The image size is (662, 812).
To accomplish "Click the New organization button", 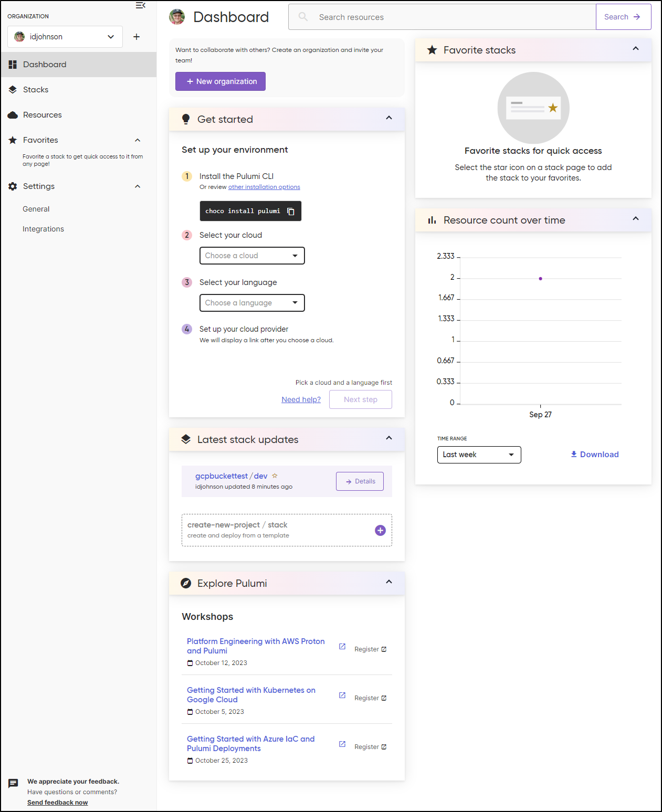I will [x=220, y=81].
